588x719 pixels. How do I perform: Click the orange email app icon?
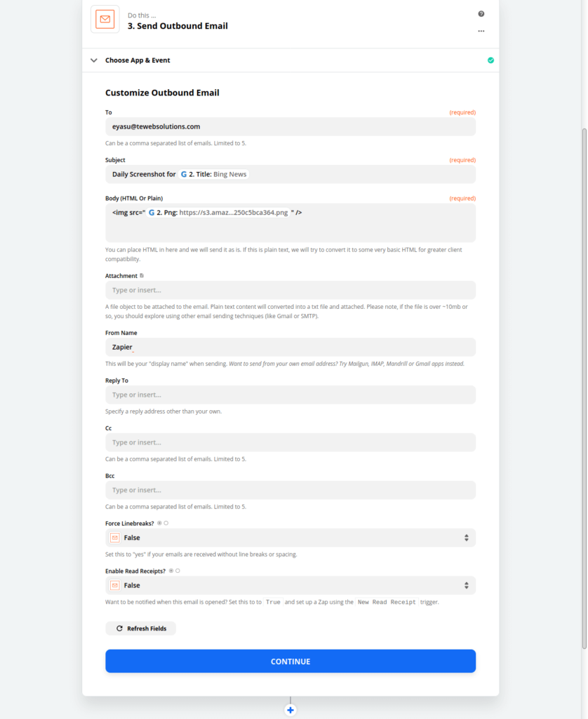pos(105,19)
